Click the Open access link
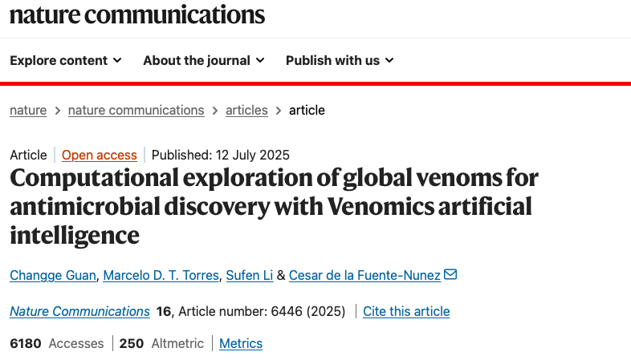 coord(100,156)
